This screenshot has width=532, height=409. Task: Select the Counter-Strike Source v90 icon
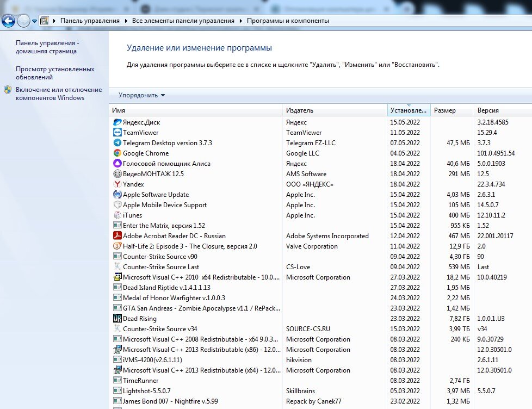(117, 256)
